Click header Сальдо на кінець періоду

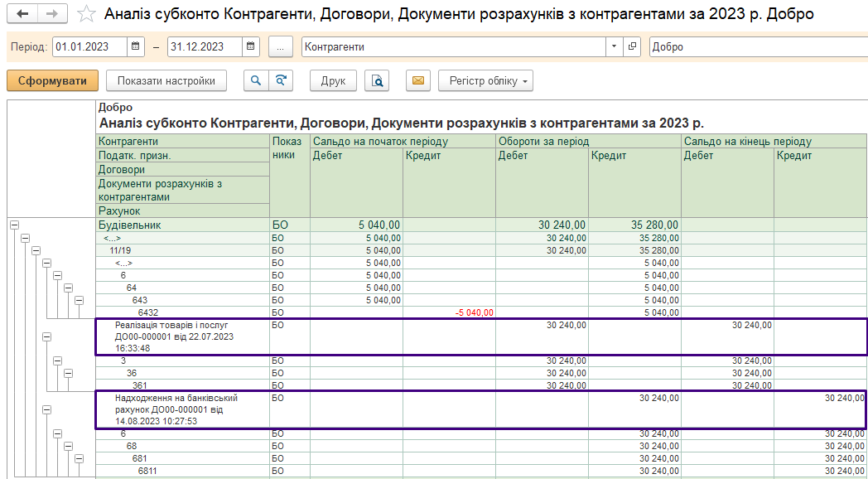click(x=774, y=141)
